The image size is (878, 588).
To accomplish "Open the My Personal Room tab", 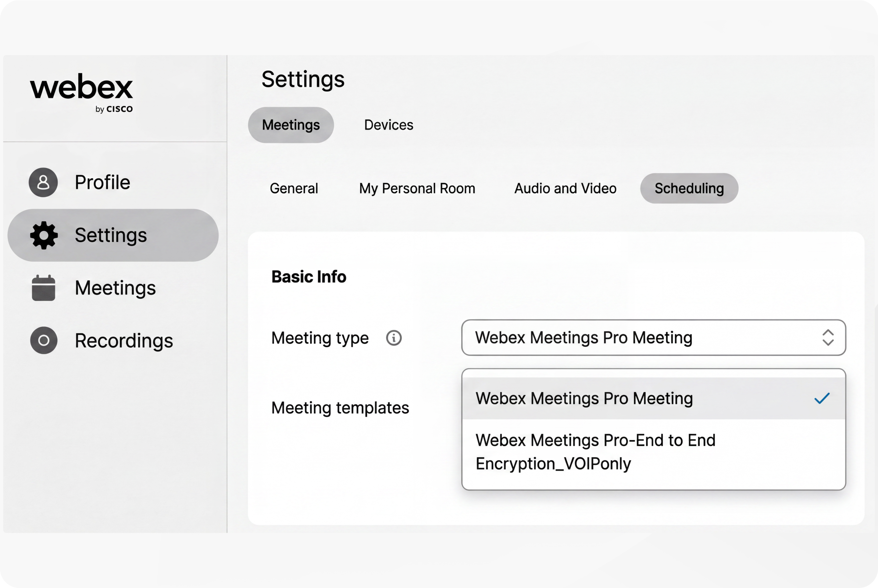I will 417,188.
